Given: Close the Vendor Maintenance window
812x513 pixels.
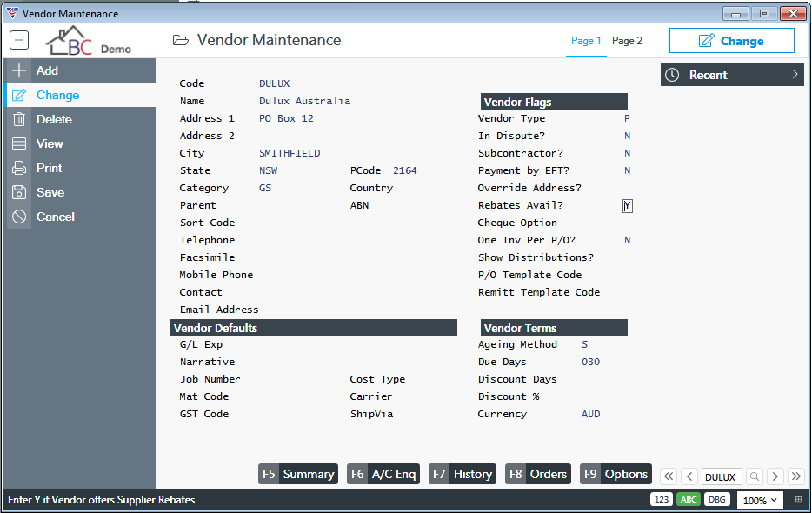Looking at the screenshot, I should click(x=793, y=13).
